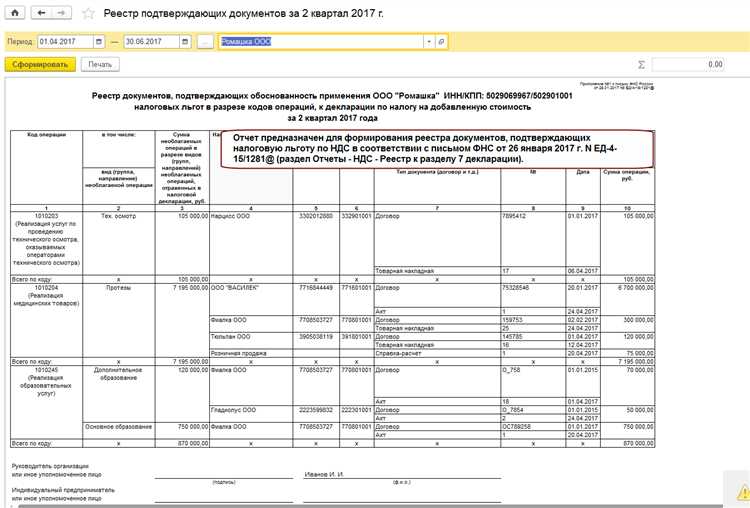Open the selected organization card icon
750x508 pixels.
coord(441,42)
